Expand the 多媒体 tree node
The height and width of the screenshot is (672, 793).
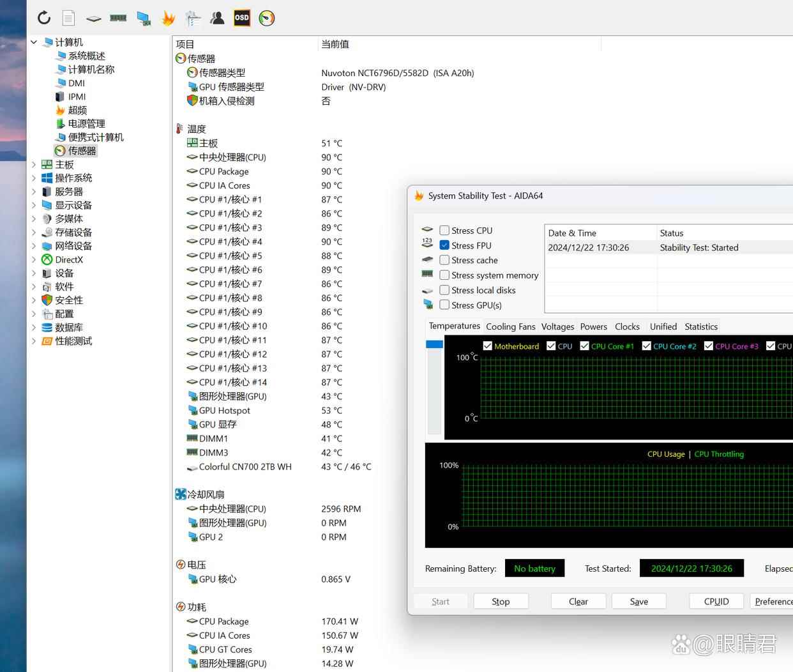[34, 218]
